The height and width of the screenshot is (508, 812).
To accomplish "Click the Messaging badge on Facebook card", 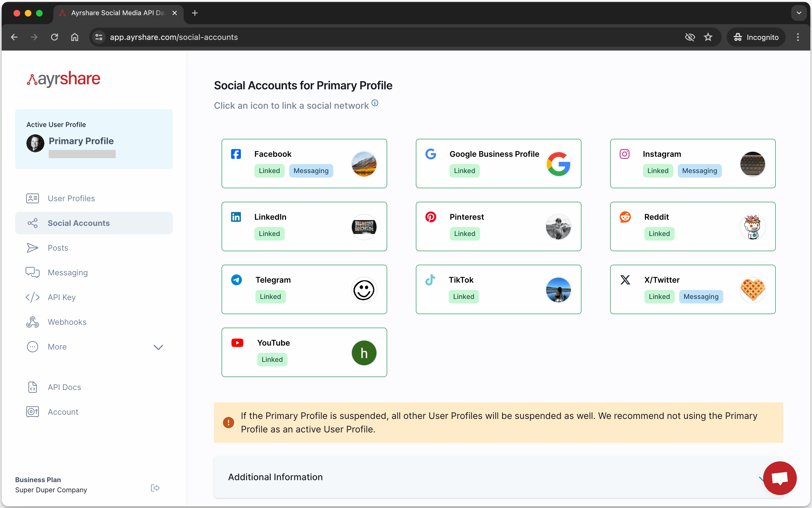I will tap(311, 171).
